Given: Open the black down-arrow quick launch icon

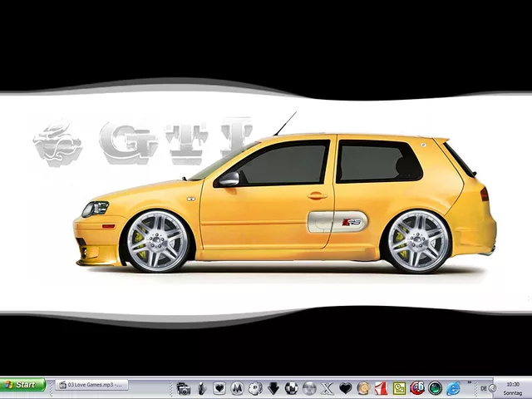Looking at the screenshot, I should 273,388.
